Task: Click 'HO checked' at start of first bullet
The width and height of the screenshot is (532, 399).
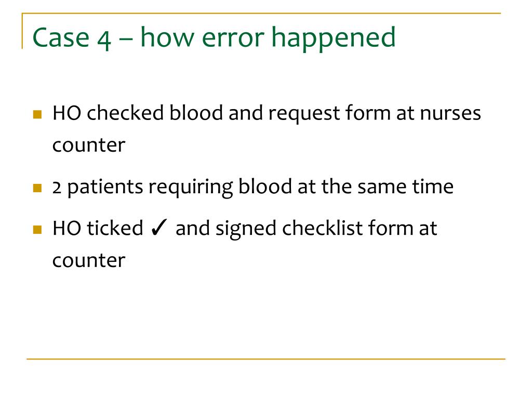Action: coord(108,112)
